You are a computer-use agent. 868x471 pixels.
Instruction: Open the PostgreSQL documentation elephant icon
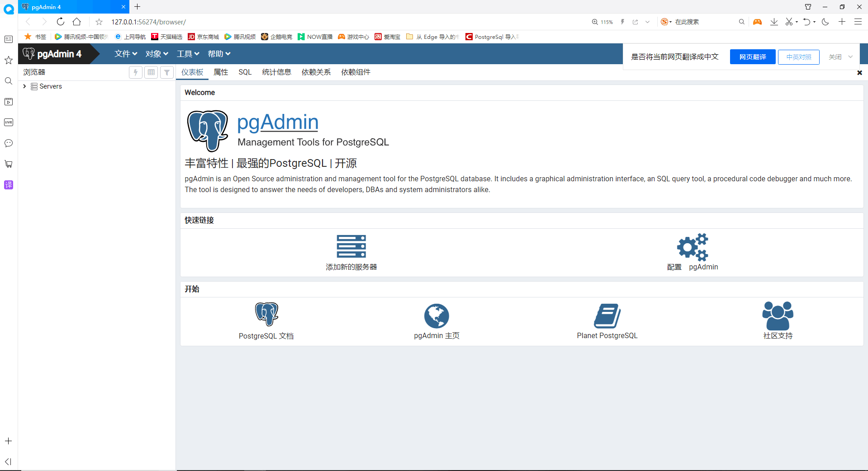click(266, 314)
